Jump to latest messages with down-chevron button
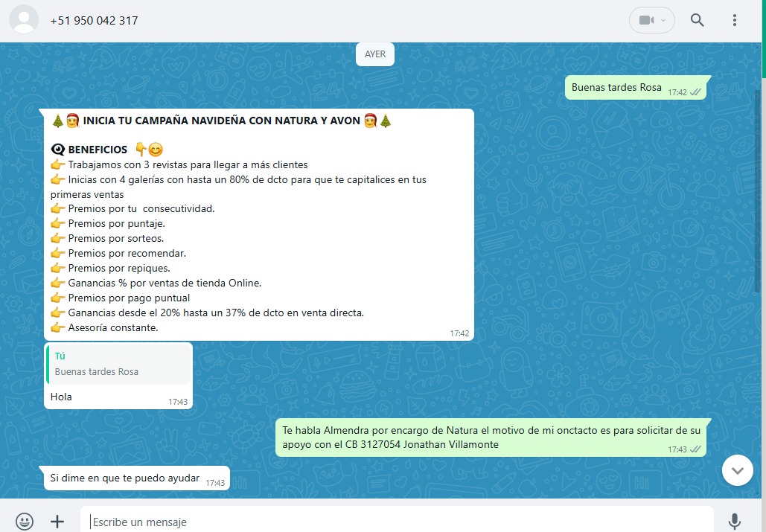 pos(737,470)
